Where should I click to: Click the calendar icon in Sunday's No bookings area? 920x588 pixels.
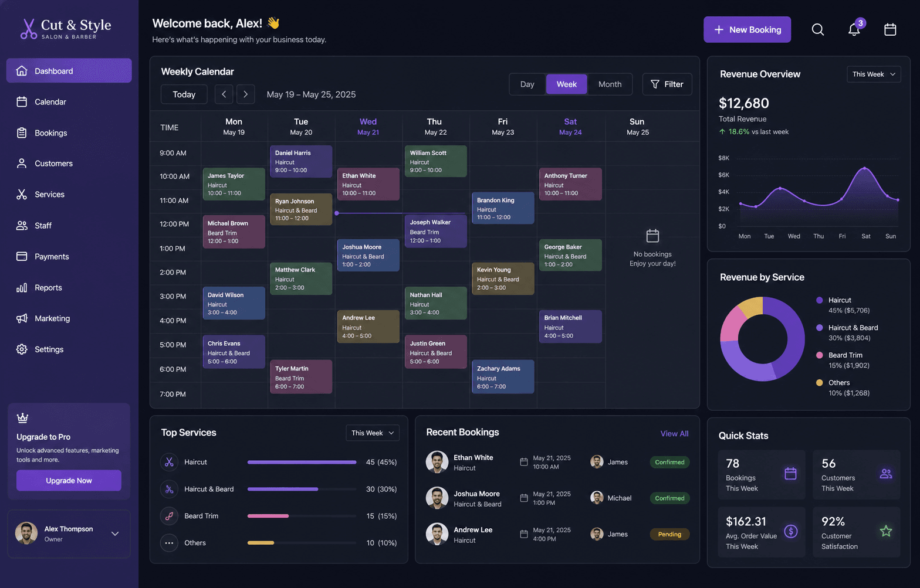[x=652, y=236]
